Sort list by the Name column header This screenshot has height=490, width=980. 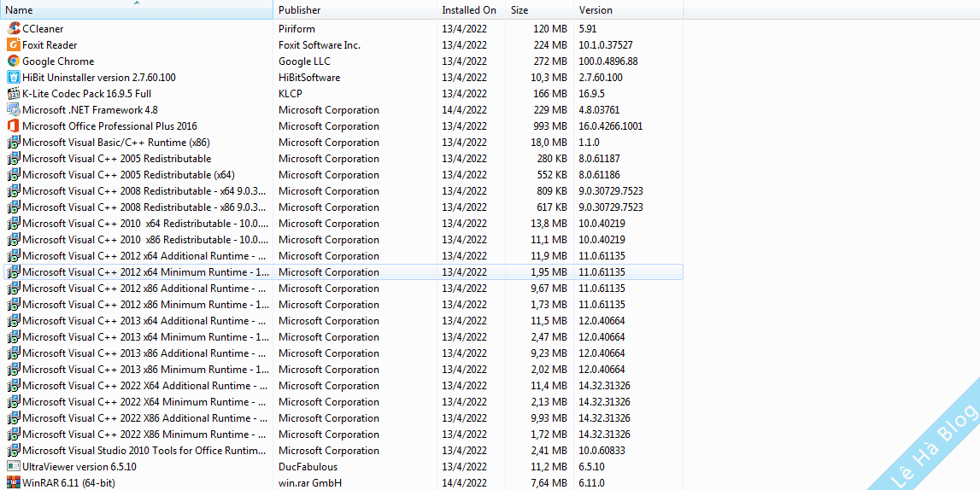[x=136, y=10]
